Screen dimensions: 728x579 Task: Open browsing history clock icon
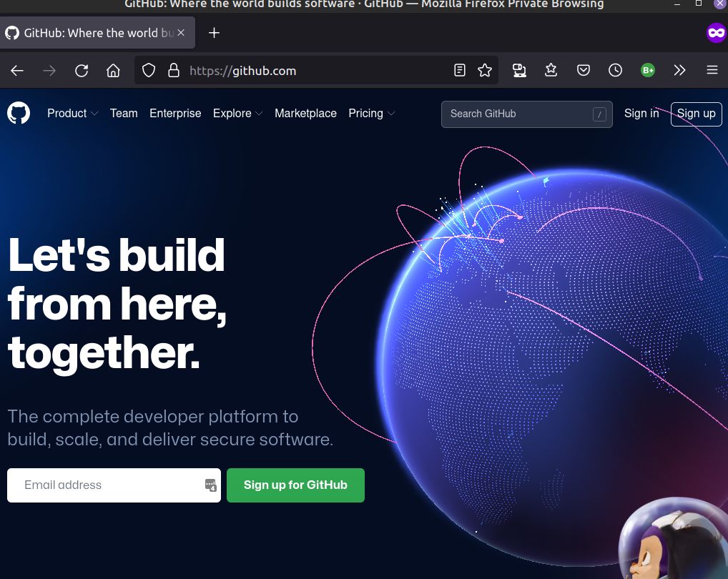click(x=615, y=70)
